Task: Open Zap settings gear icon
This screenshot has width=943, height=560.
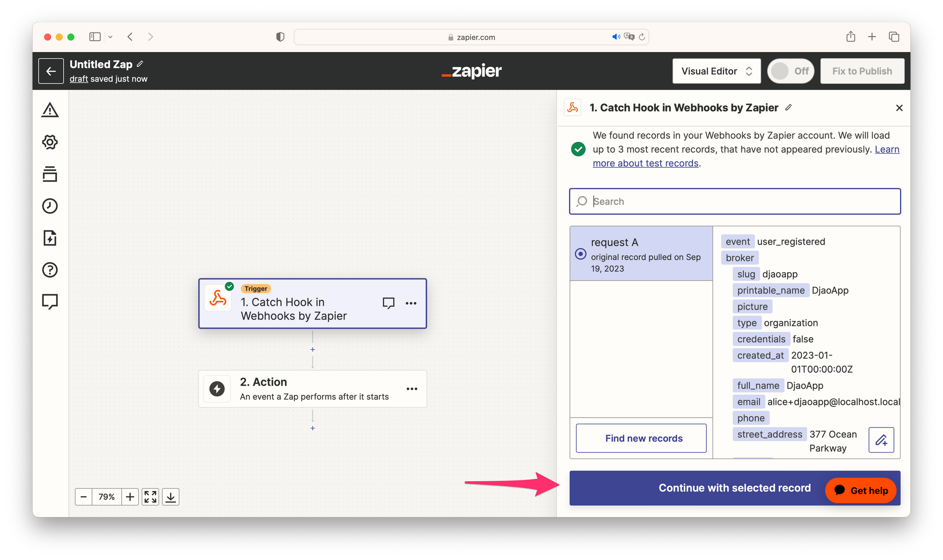Action: point(50,142)
